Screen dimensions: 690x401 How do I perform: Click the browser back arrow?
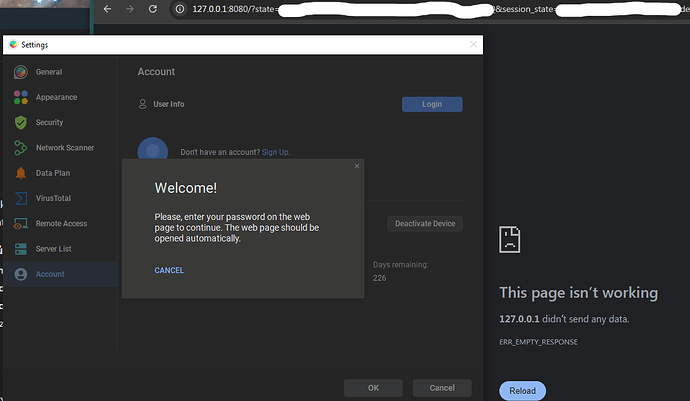108,9
